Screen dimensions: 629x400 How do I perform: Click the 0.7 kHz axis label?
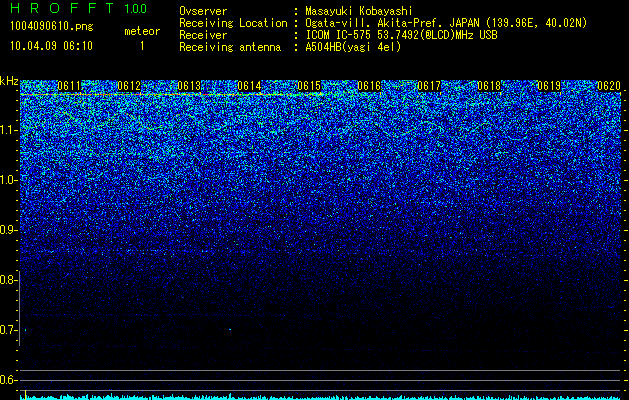pyautogui.click(x=8, y=330)
